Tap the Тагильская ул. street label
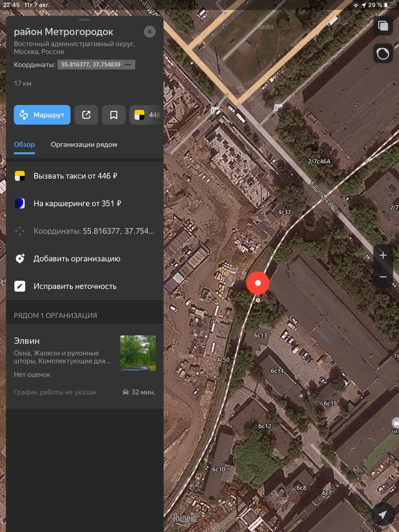The width and height of the screenshot is (399, 532). click(x=325, y=198)
